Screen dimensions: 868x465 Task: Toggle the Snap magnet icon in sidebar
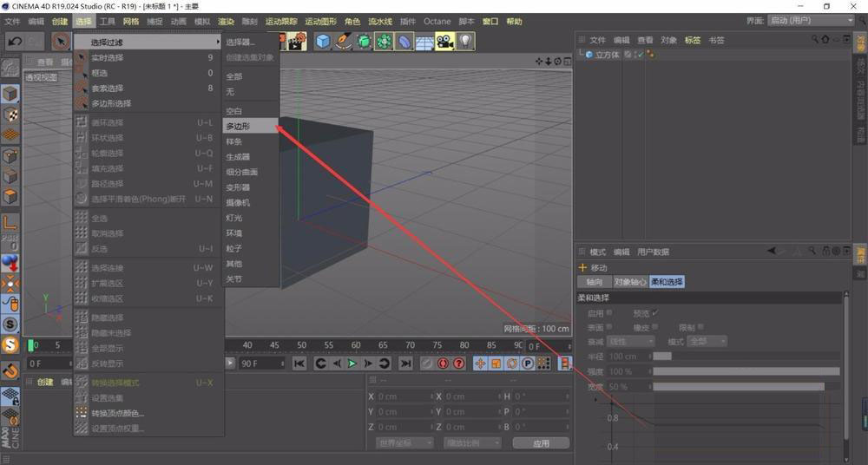[x=10, y=370]
